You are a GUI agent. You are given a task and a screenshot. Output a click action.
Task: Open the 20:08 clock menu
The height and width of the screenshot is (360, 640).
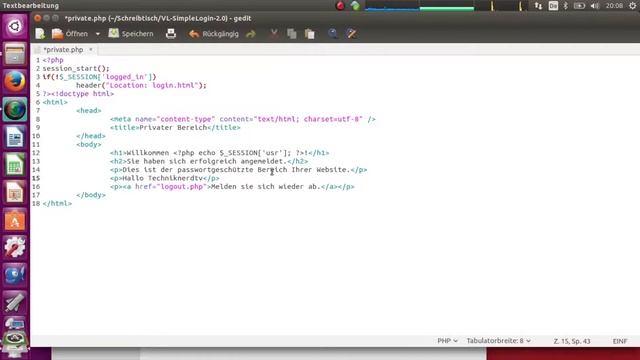click(x=614, y=6)
